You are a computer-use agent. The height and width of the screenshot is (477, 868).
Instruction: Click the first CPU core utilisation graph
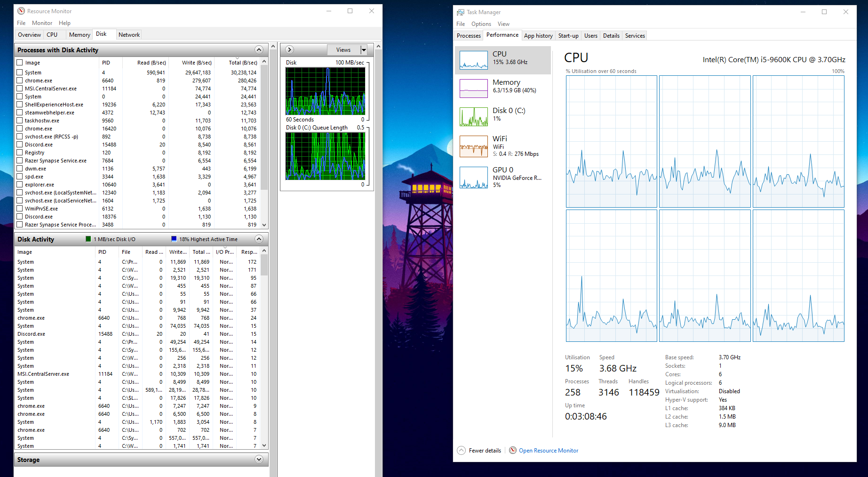point(612,141)
